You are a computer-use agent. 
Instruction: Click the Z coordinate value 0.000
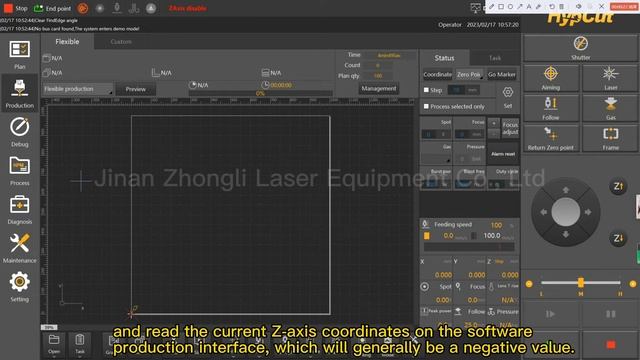[x=509, y=275]
